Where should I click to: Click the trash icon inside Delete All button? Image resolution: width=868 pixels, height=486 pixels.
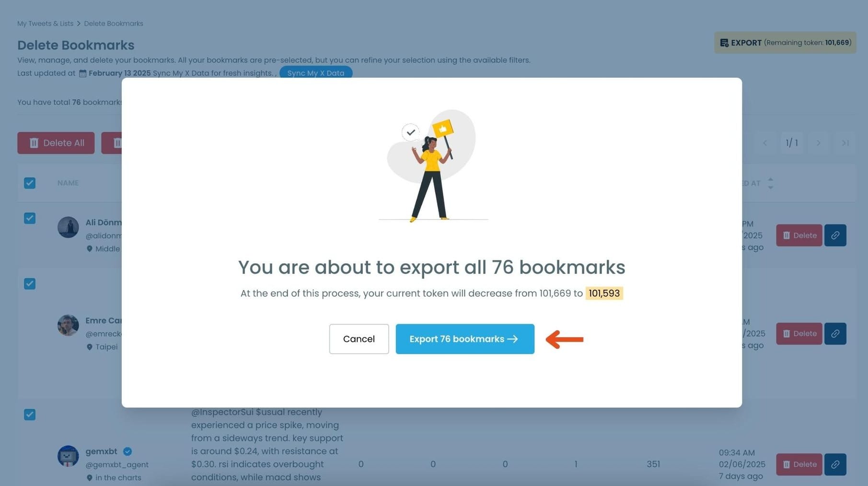click(x=33, y=142)
